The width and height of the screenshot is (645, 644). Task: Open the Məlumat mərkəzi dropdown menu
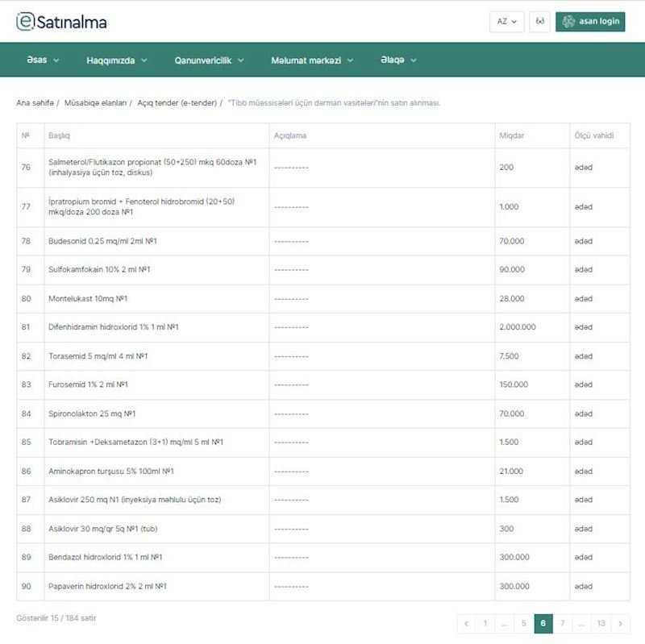click(x=312, y=60)
